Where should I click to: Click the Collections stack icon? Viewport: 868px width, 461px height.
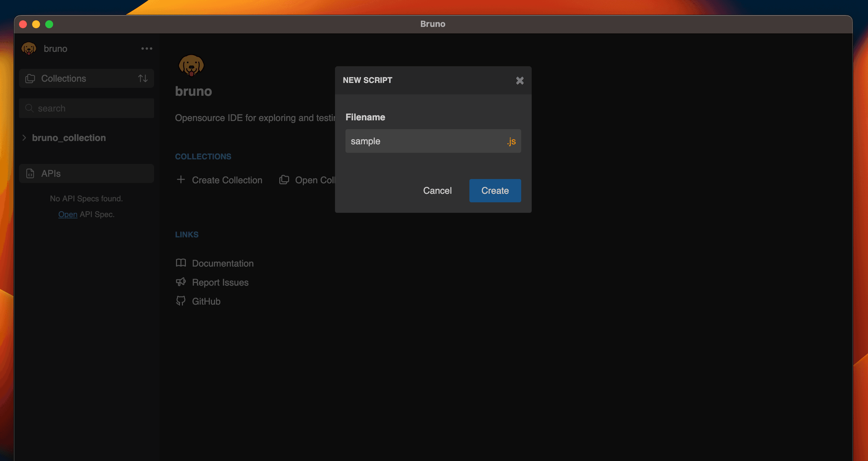click(x=30, y=78)
